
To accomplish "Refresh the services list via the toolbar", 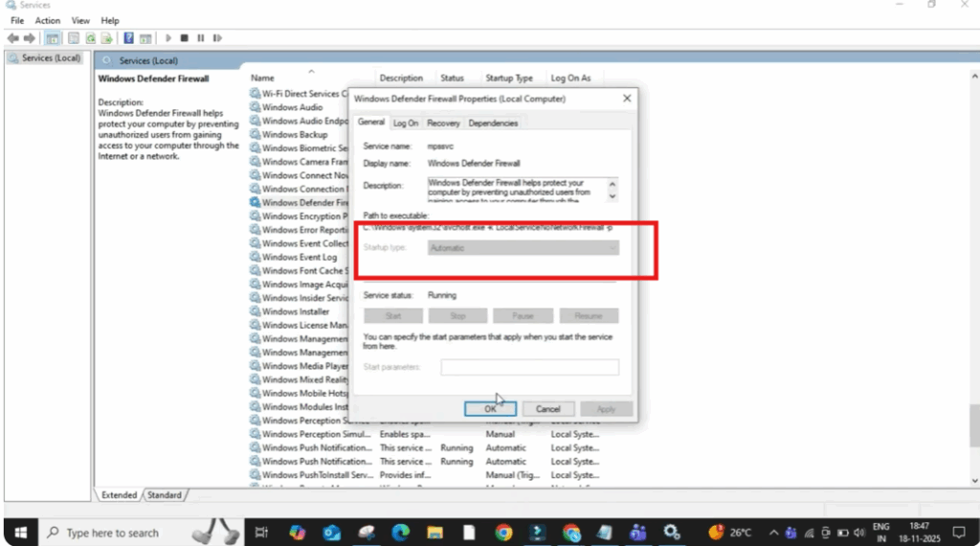I will coord(91,38).
